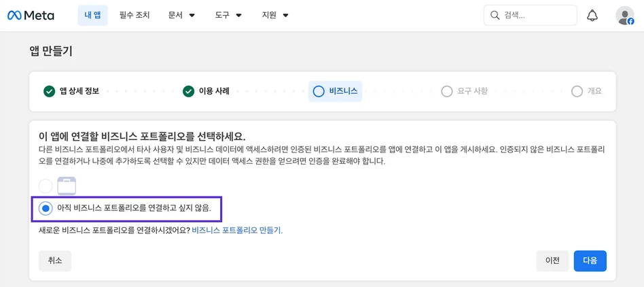Expand the 지원 dropdown menu
This screenshot has height=287, width=644.
point(276,16)
